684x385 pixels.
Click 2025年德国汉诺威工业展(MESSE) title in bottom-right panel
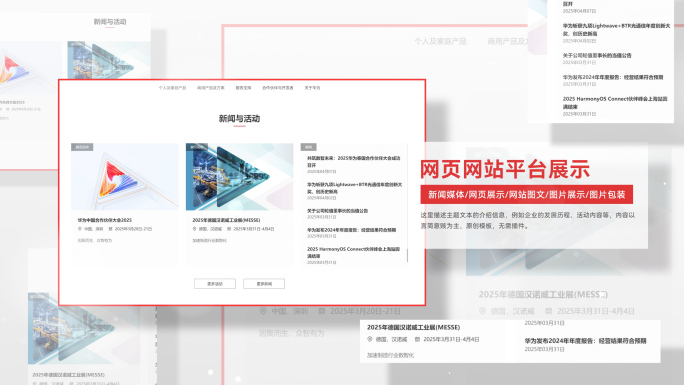coord(413,327)
